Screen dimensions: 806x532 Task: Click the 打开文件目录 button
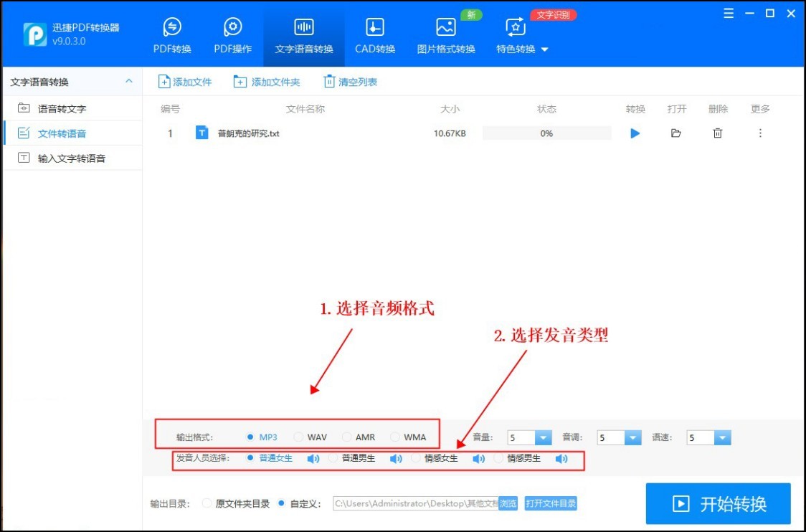pyautogui.click(x=551, y=503)
